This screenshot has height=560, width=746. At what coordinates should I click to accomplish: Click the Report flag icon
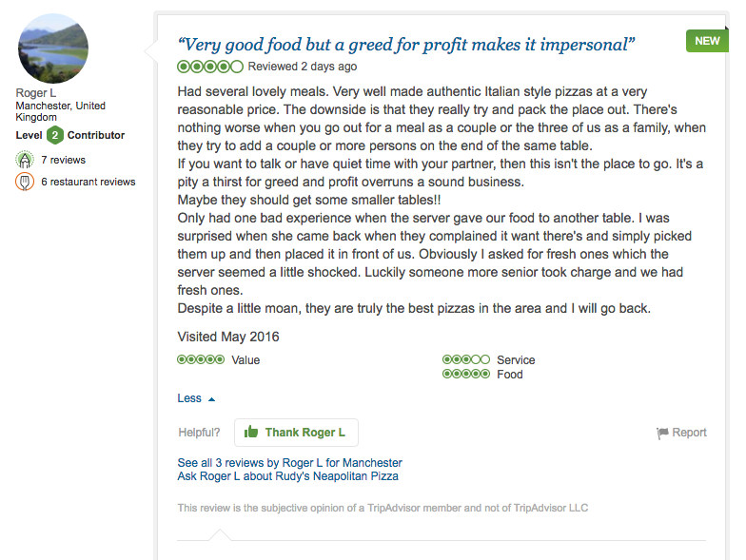662,433
